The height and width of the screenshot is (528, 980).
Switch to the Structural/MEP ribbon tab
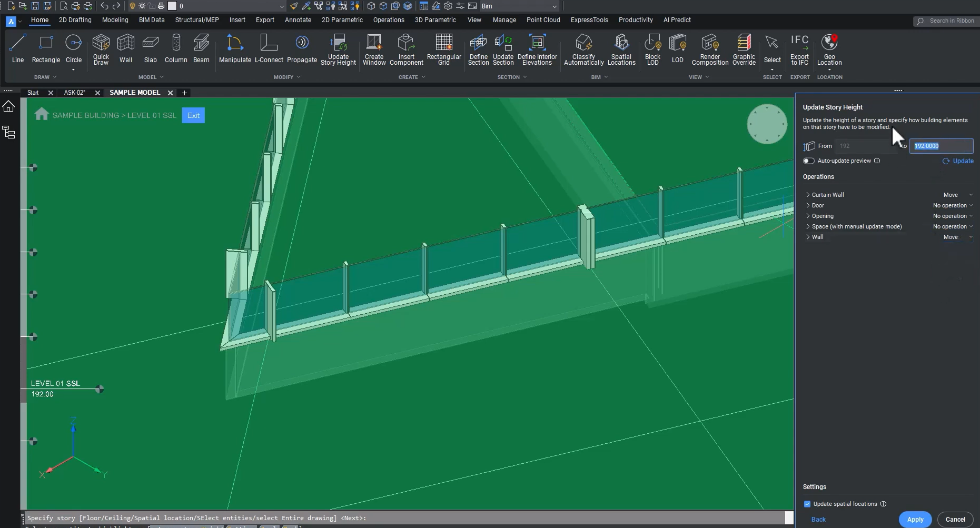coord(196,19)
